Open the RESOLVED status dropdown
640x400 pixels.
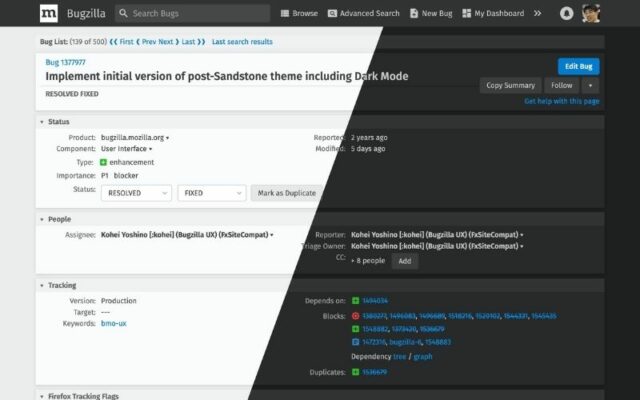click(136, 193)
